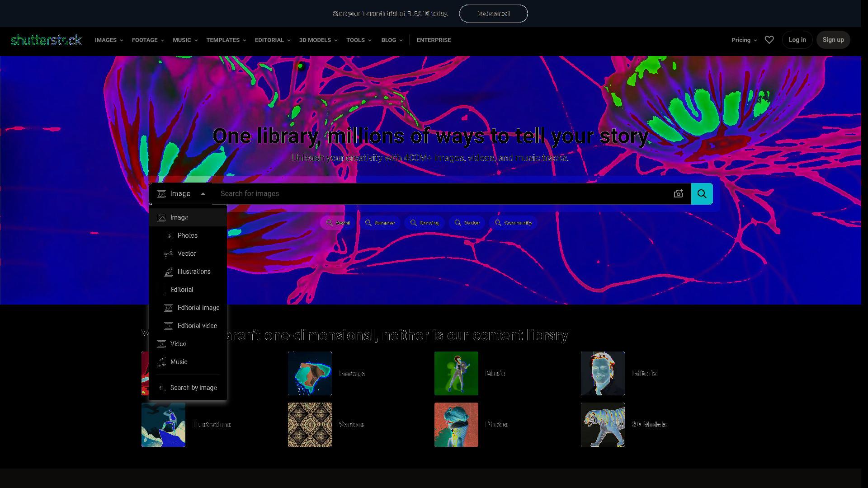Select Editorial video from the dropdown
The width and height of the screenshot is (868, 488).
click(188, 326)
